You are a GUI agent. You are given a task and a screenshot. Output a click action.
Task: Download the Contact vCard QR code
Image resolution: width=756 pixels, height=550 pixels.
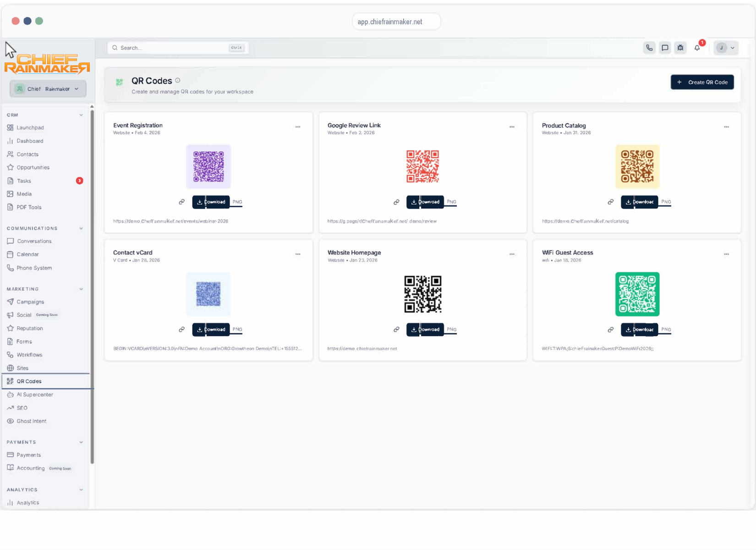[211, 330]
